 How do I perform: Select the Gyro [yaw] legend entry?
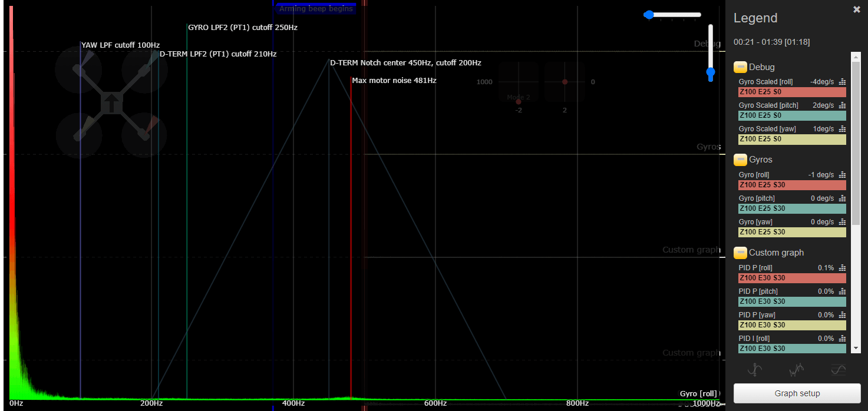755,222
